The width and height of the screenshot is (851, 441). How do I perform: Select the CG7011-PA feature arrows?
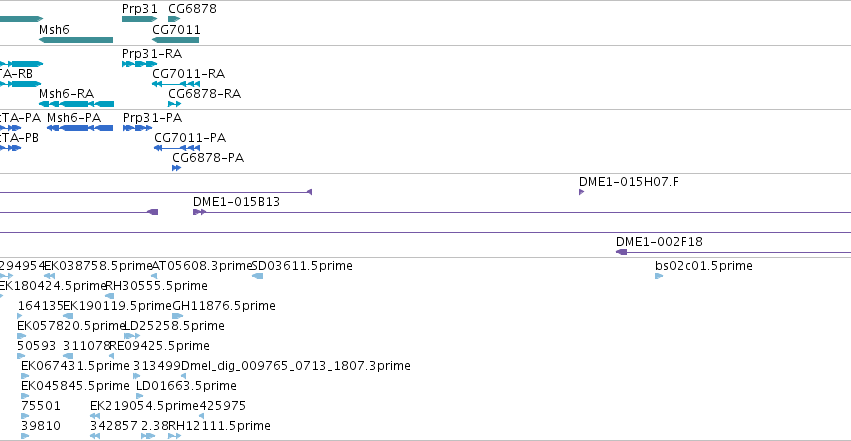[x=177, y=148]
